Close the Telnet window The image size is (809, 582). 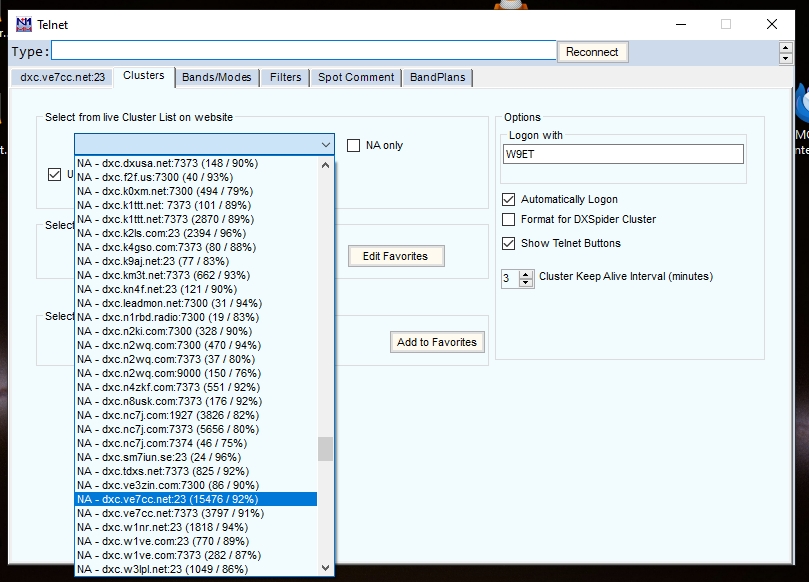coord(772,24)
